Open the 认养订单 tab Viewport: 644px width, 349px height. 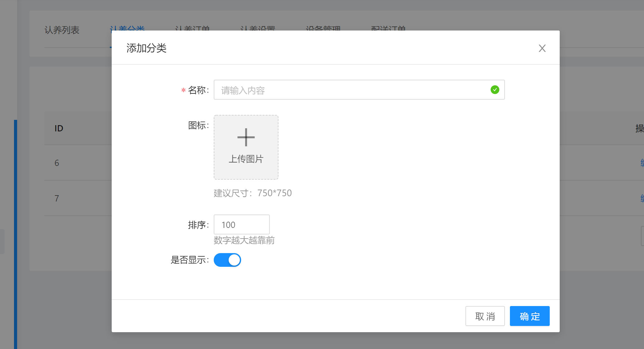click(192, 28)
